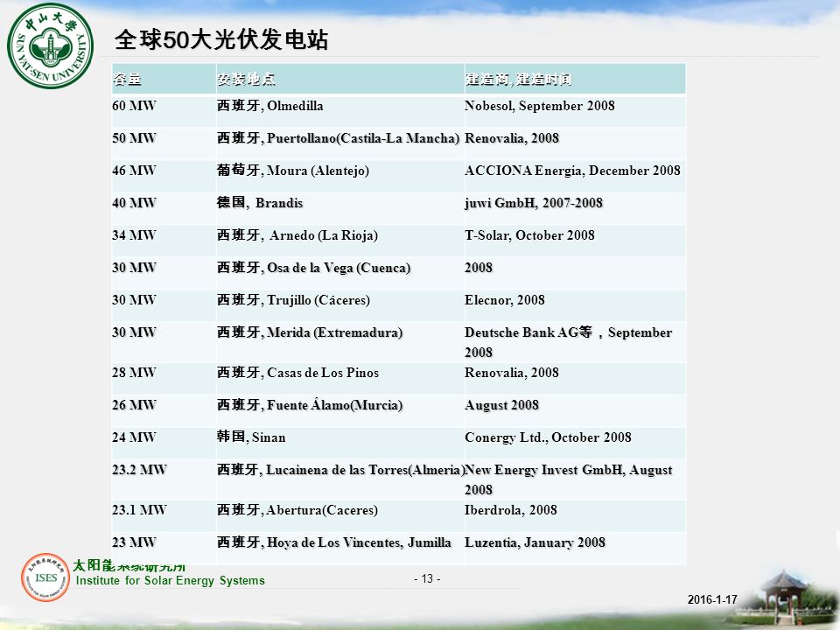
Task: Select the 60 MW capacity cell
Action: [x=164, y=111]
